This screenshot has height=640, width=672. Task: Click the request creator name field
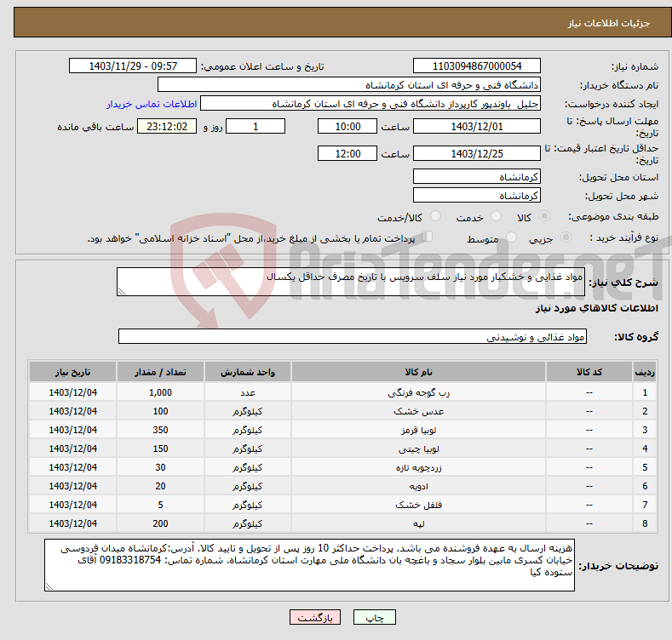(370, 103)
